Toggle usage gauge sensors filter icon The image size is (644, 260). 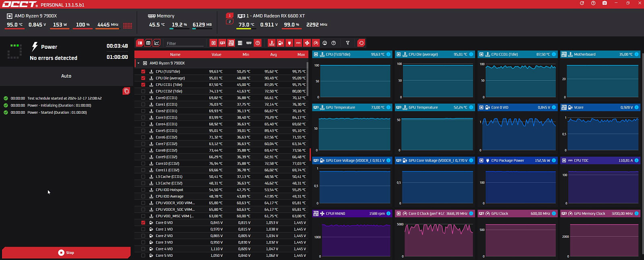tap(325, 43)
